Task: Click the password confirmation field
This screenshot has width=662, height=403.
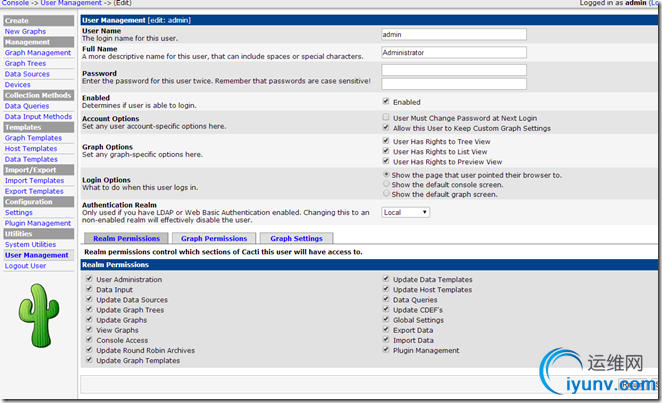Action: point(454,84)
